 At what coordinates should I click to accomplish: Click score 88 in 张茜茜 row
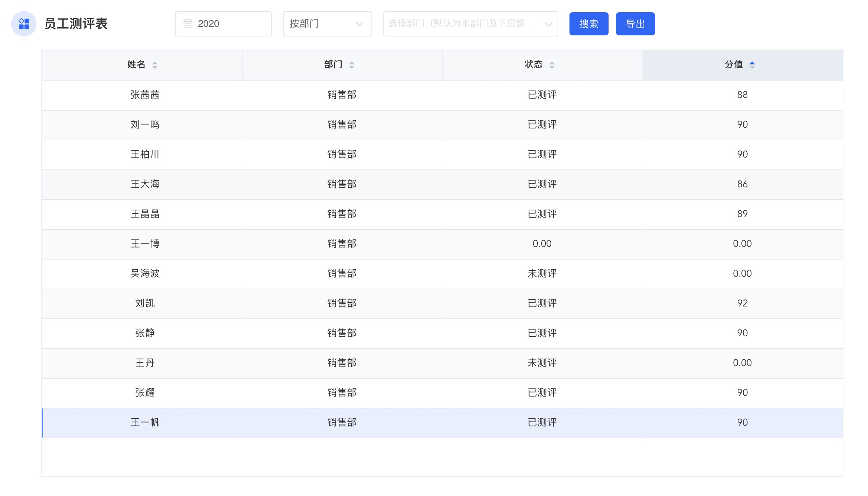pyautogui.click(x=743, y=95)
